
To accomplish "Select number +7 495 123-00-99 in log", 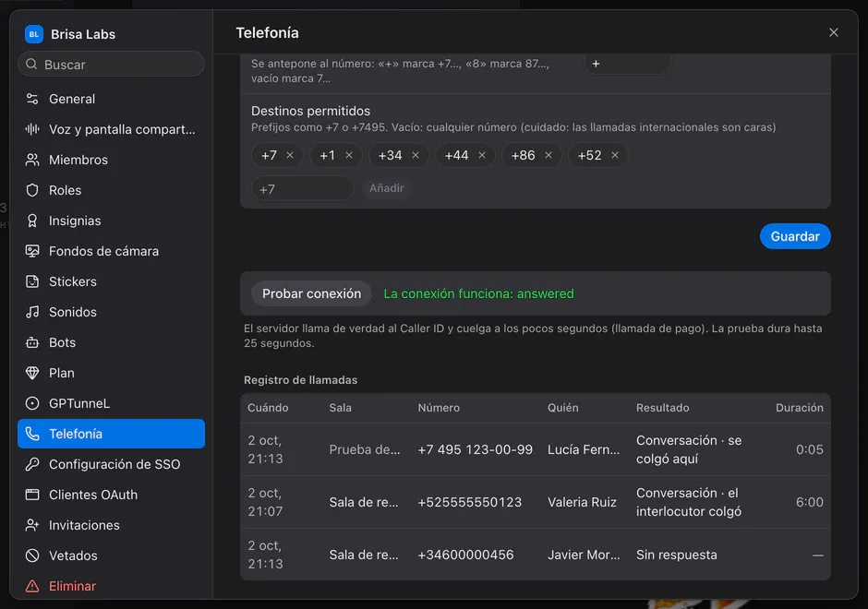I will click(x=475, y=449).
